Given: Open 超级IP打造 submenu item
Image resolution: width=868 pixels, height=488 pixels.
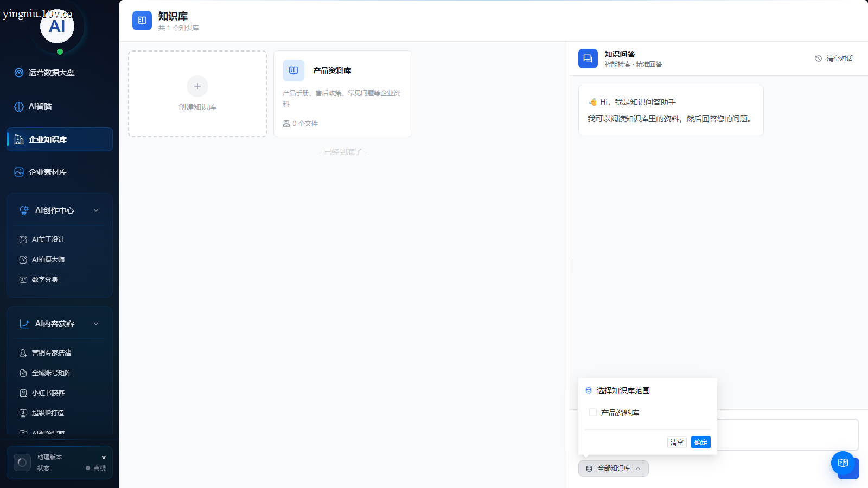Looking at the screenshot, I should [60, 413].
